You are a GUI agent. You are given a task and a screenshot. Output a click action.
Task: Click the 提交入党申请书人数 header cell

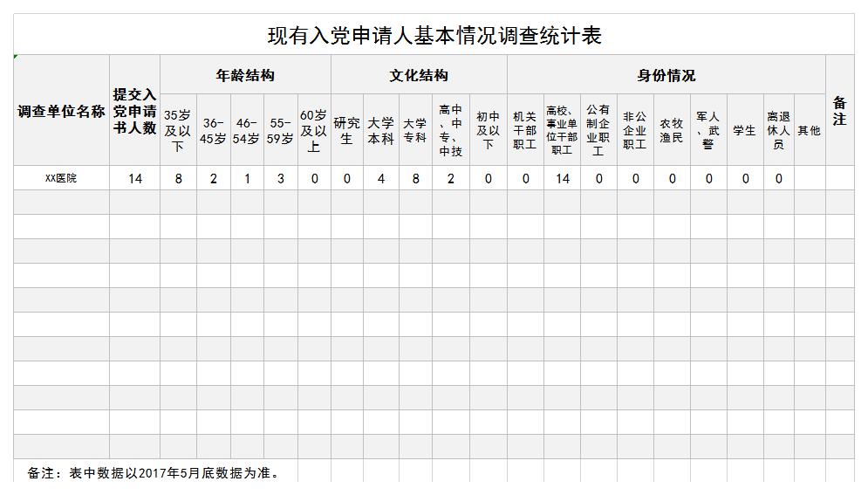(x=134, y=111)
